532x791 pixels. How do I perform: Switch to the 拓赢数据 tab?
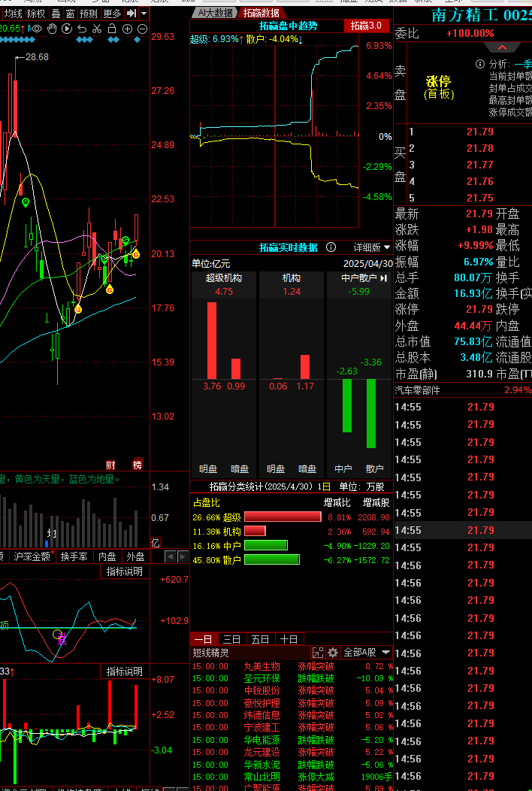point(261,13)
